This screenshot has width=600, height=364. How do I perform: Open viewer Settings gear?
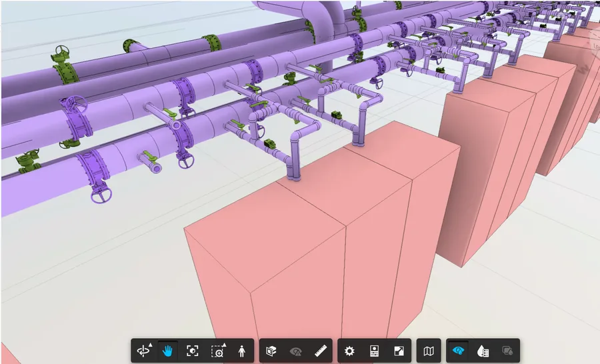349,351
